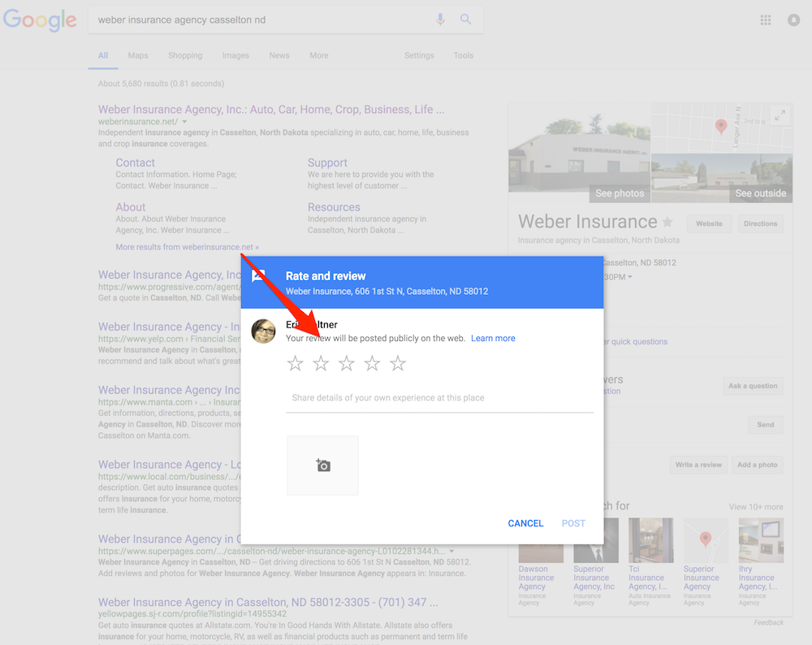Switch to the News tab
812x645 pixels.
pyautogui.click(x=279, y=55)
